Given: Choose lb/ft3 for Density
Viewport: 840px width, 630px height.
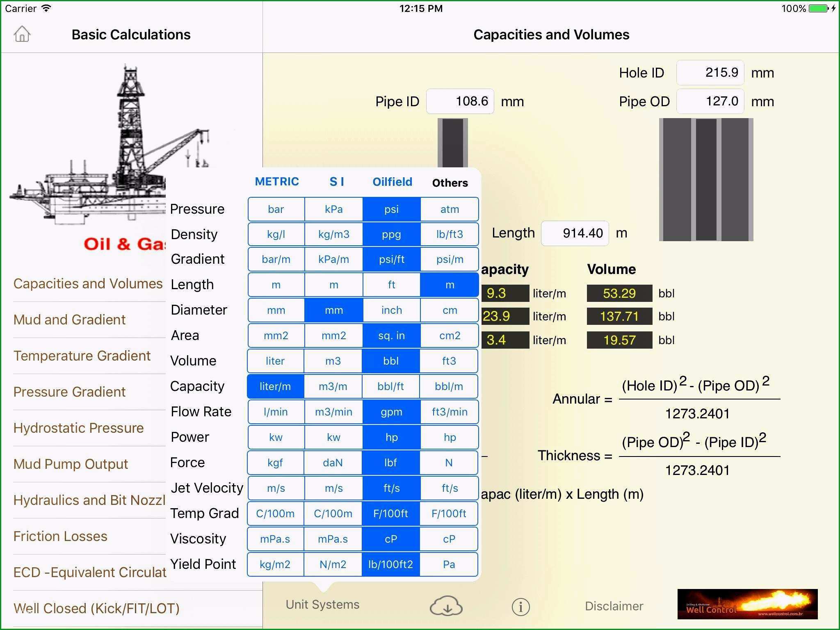Looking at the screenshot, I should click(450, 235).
